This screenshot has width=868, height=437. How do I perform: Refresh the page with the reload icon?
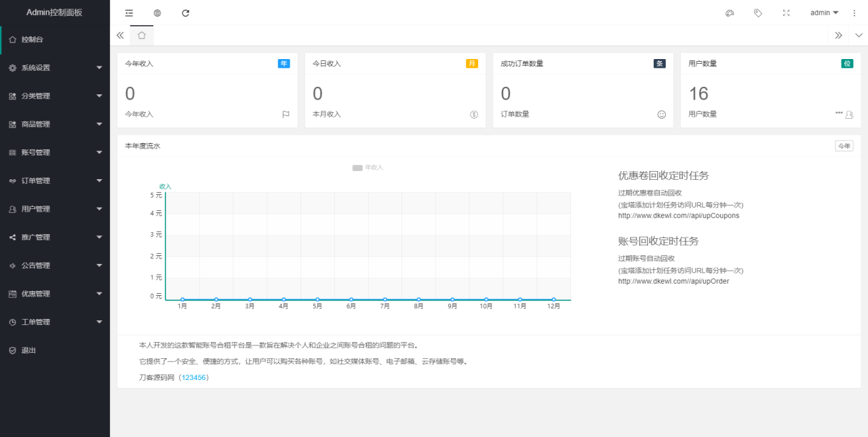tap(185, 12)
